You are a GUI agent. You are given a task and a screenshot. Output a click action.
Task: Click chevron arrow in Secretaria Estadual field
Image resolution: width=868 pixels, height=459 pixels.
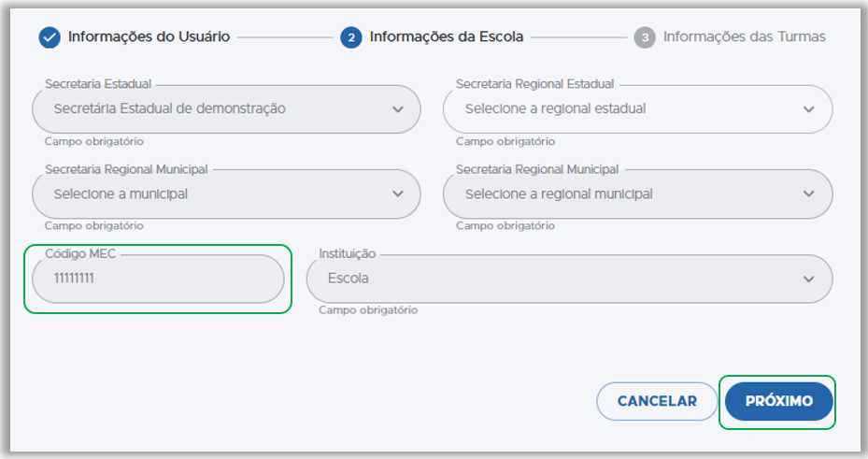click(x=399, y=109)
